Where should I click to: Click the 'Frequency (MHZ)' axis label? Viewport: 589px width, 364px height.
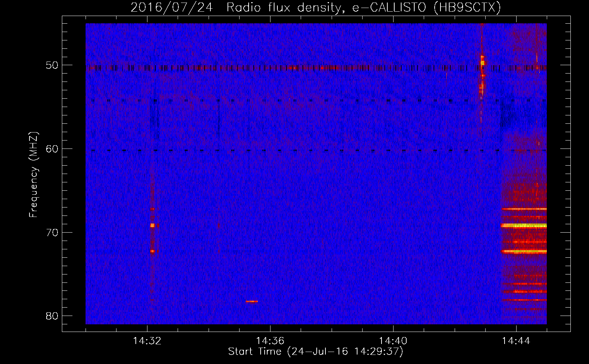tap(33, 175)
